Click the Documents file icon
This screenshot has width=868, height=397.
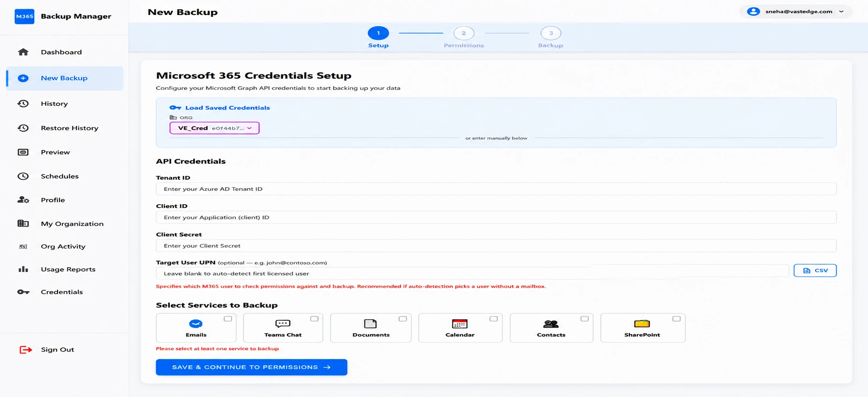(370, 323)
